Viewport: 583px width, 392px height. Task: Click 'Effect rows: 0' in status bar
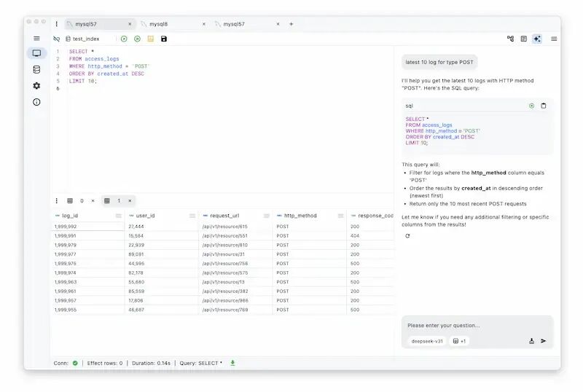pyautogui.click(x=105, y=363)
